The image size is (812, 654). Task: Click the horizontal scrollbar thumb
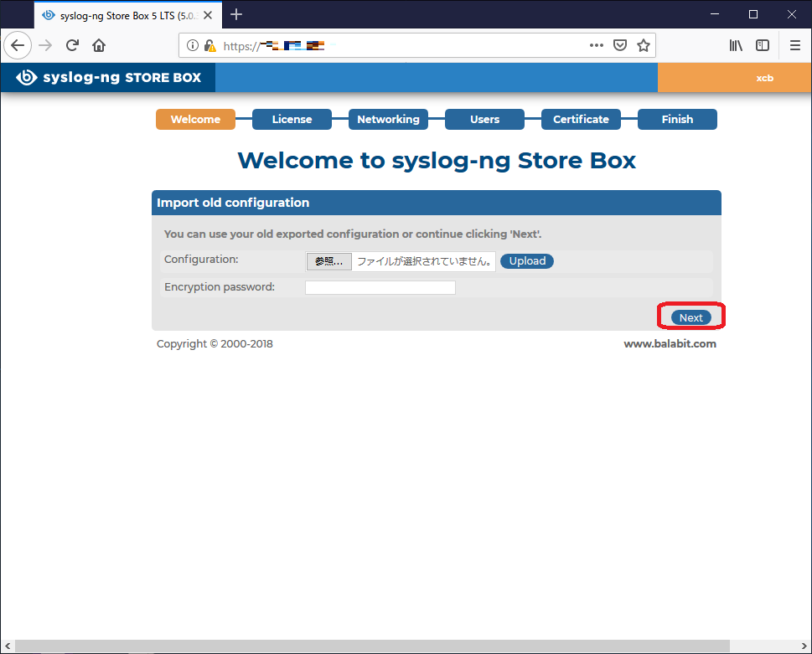(372, 646)
